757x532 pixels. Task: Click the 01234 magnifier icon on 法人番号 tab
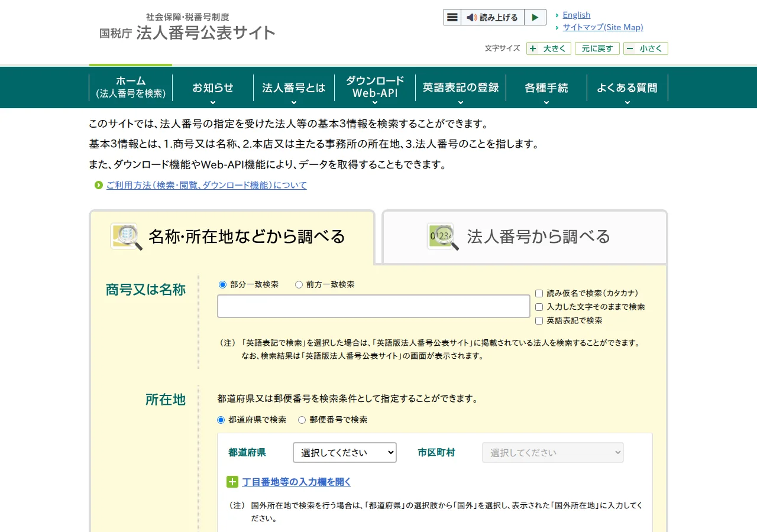click(x=443, y=236)
